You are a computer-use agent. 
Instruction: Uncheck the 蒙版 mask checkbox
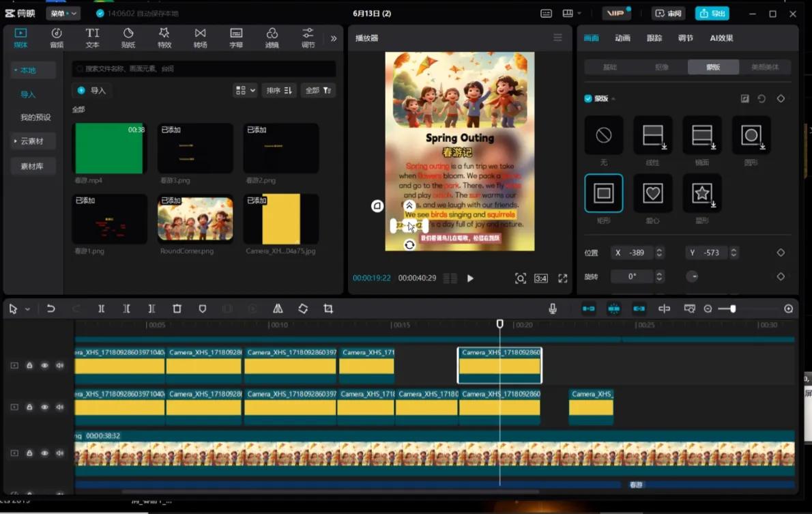click(x=588, y=99)
